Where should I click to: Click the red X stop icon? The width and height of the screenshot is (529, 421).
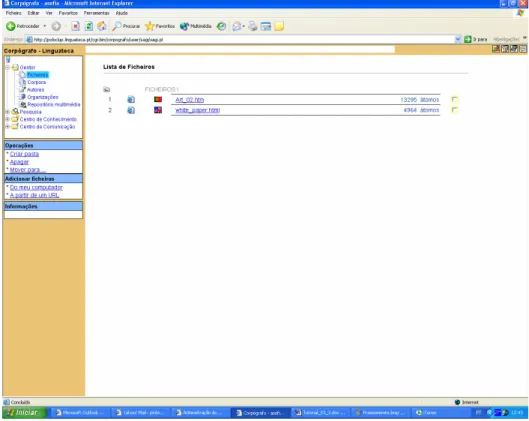(76, 26)
